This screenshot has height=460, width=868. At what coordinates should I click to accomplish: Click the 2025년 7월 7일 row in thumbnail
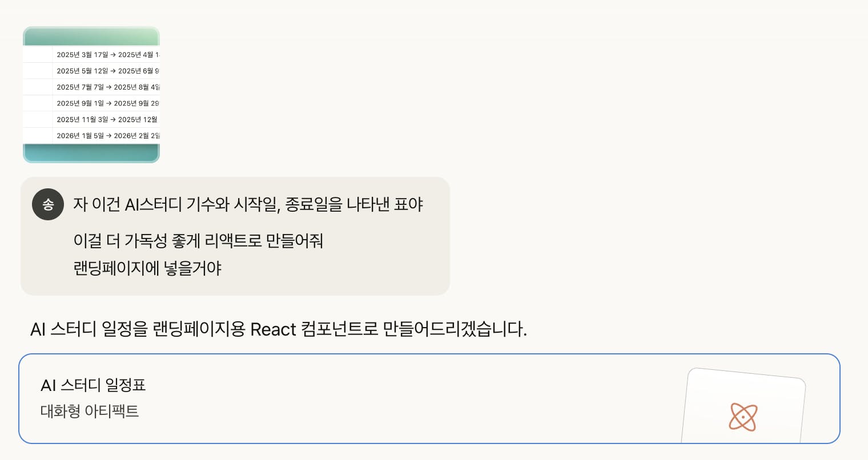pyautogui.click(x=106, y=87)
